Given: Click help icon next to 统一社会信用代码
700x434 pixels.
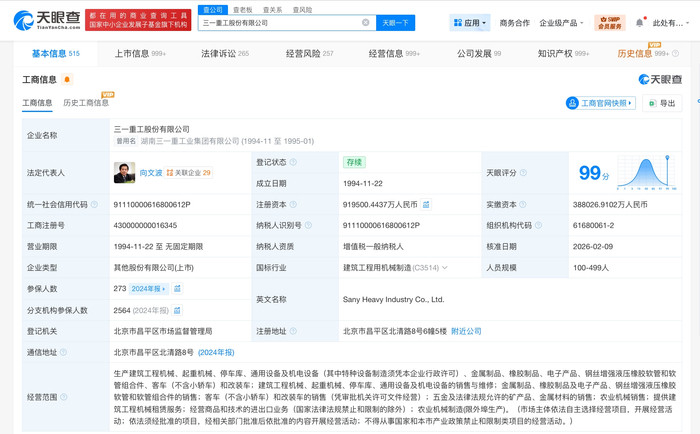Looking at the screenshot, I should 95,205.
